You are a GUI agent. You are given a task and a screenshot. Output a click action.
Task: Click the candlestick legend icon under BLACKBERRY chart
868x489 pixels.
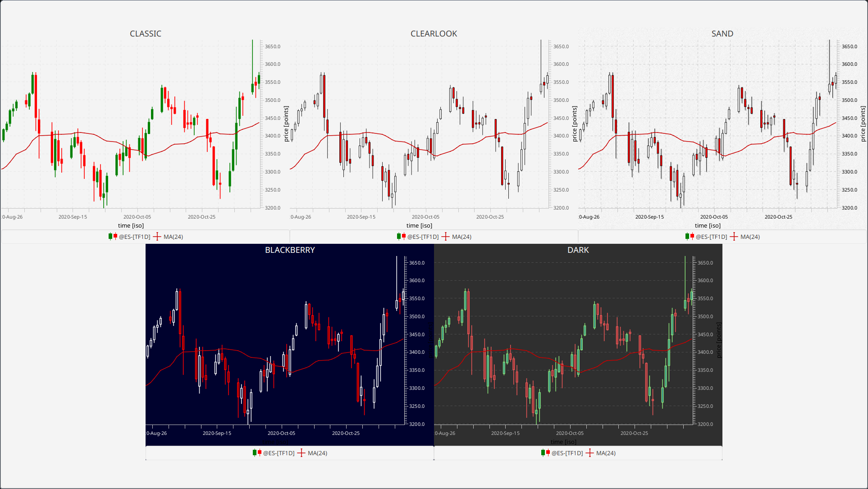257,453
